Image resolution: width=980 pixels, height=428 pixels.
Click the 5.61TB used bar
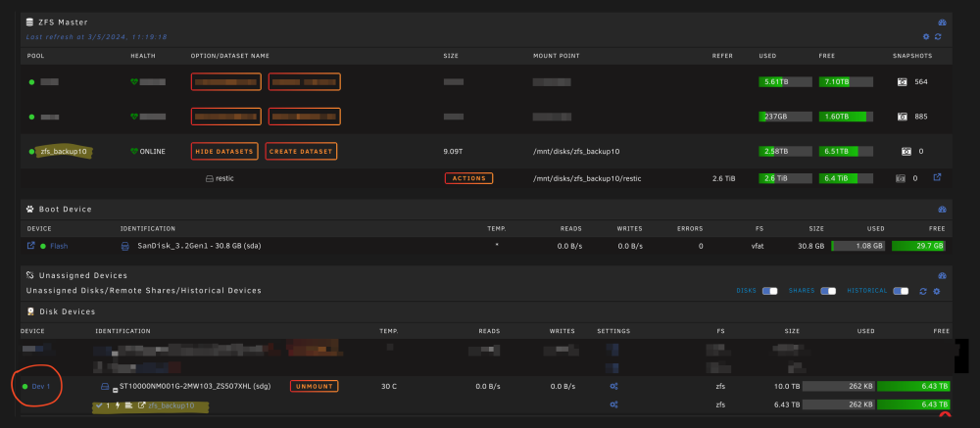785,82
